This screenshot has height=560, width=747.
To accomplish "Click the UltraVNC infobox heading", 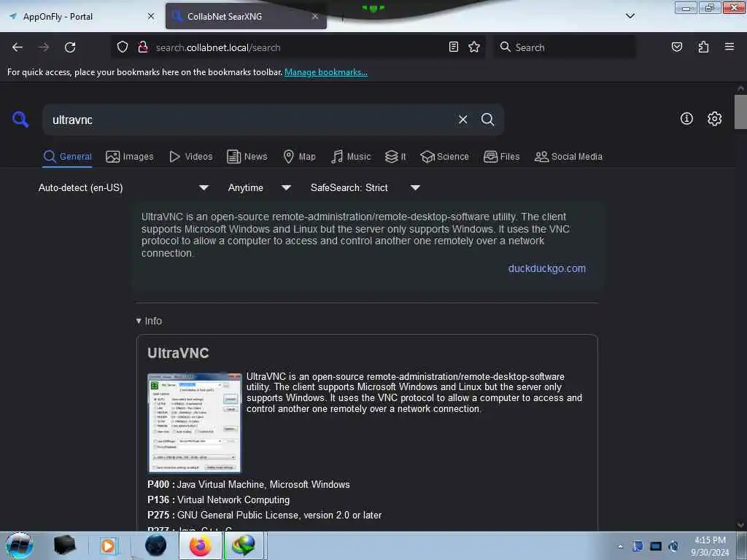I will pos(178,353).
